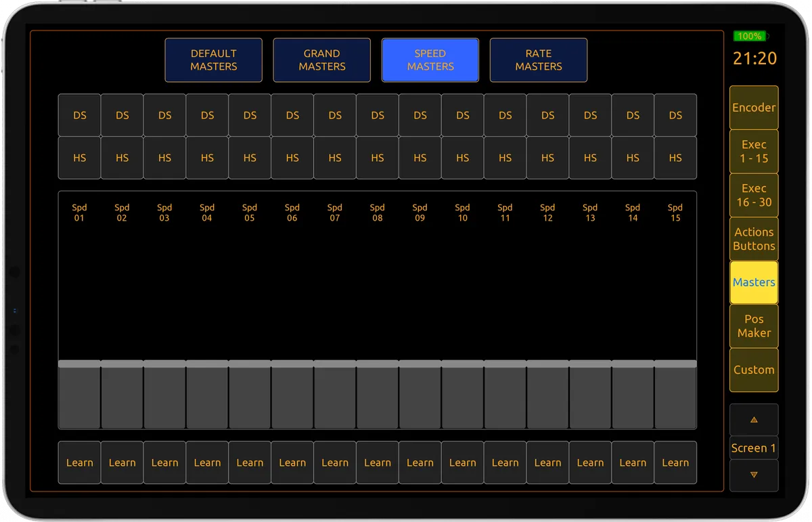Select the Masters sidebar button
This screenshot has height=522, width=812.
click(754, 282)
